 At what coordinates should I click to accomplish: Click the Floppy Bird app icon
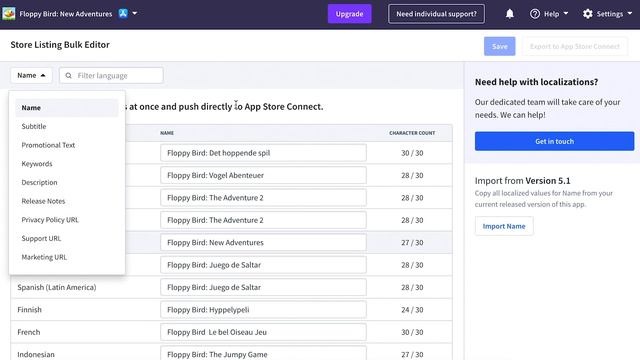click(9, 13)
